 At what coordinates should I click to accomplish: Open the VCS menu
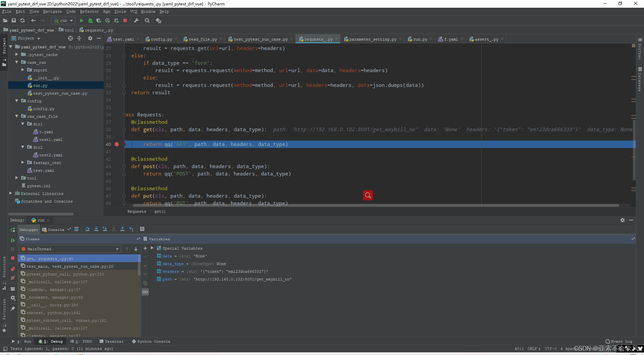[x=133, y=11]
